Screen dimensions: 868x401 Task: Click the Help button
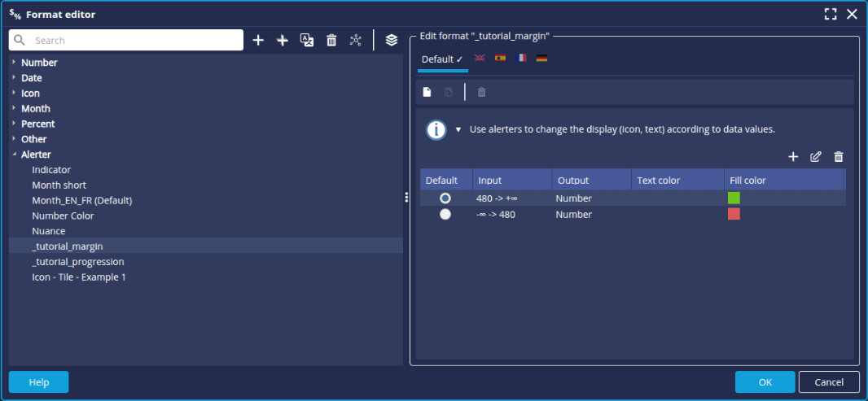tap(38, 382)
